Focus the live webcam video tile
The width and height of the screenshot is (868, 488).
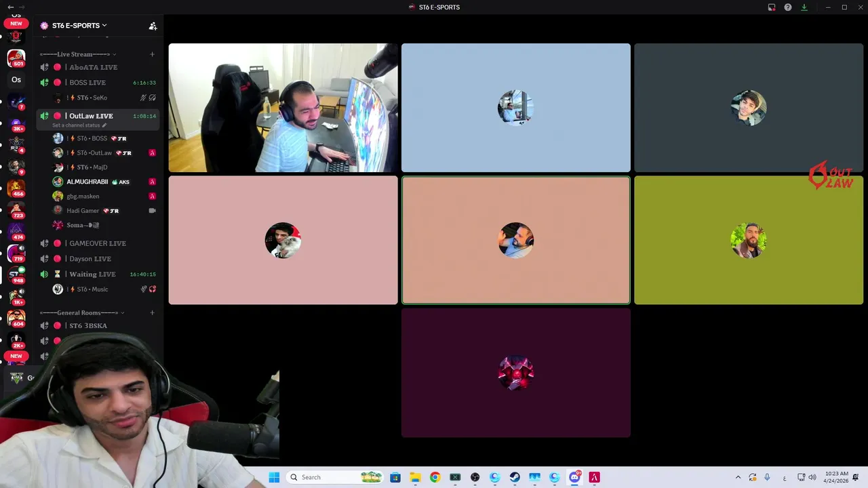tap(283, 108)
